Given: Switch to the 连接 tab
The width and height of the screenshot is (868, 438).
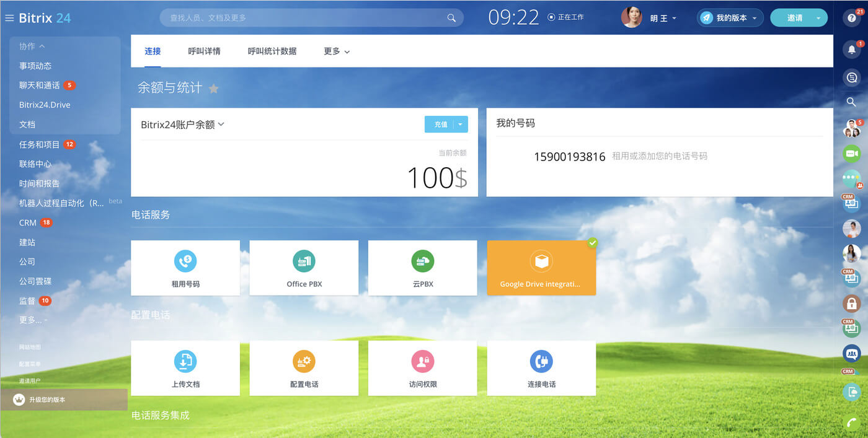Looking at the screenshot, I should point(153,51).
